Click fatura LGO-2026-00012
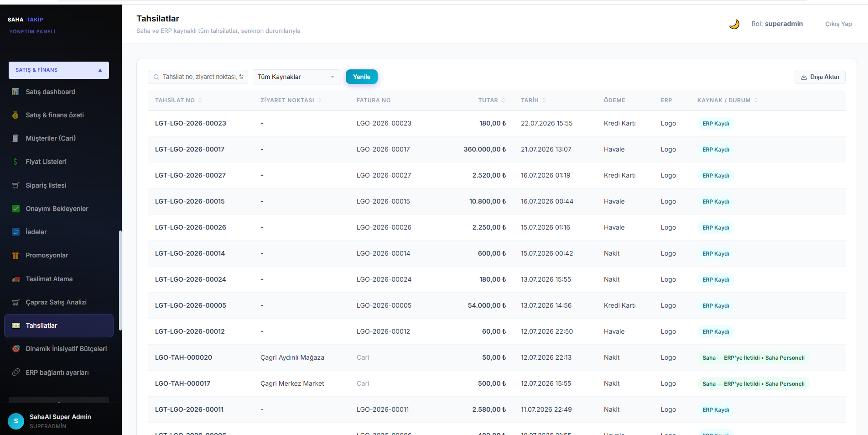Image resolution: width=868 pixels, height=435 pixels. click(383, 331)
